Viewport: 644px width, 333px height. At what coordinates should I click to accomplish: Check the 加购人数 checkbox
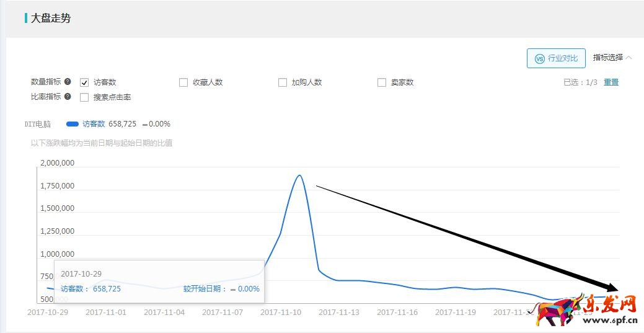coord(283,82)
